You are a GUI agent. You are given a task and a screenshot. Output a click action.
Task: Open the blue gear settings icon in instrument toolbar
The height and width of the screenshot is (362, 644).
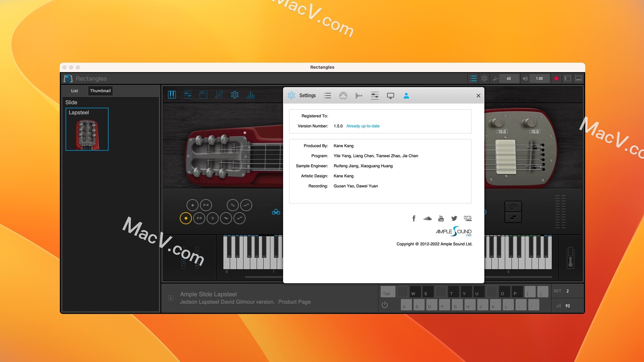pyautogui.click(x=235, y=95)
